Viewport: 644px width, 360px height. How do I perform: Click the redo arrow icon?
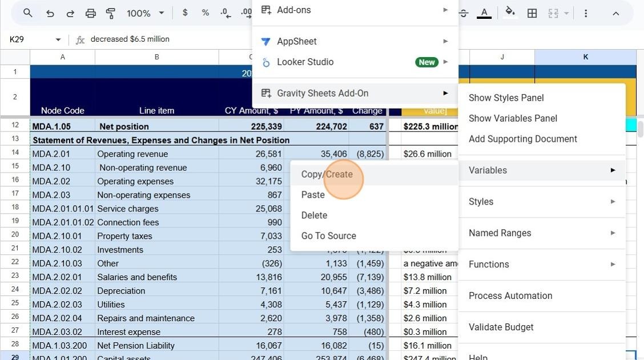coord(70,14)
